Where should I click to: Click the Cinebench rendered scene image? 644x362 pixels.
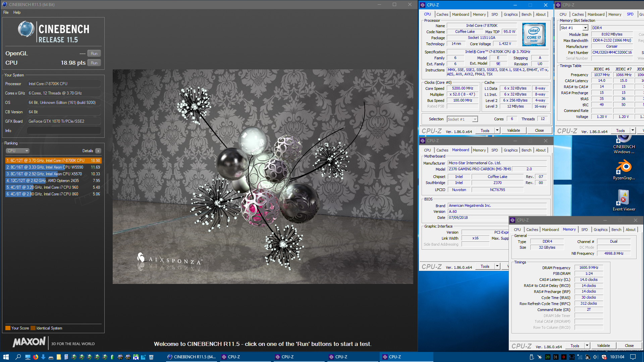point(263,177)
